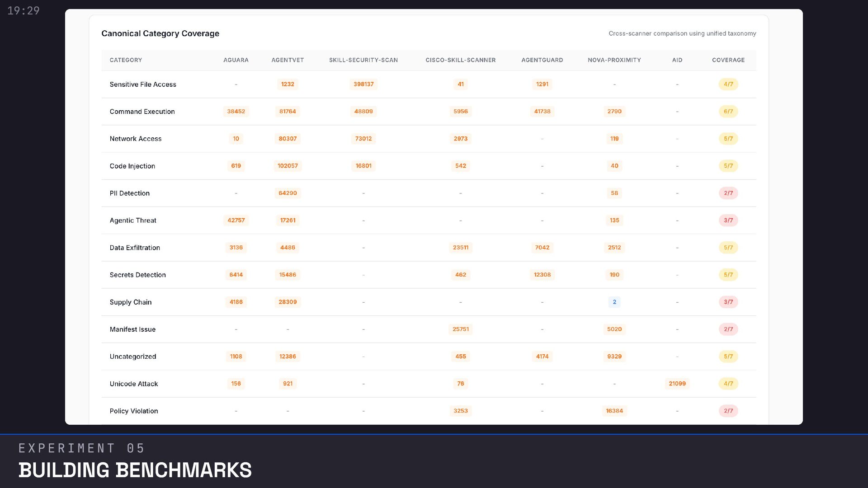The image size is (868, 488).
Task: Click the 23511 Data Exfiltration badge
Action: [x=460, y=248]
